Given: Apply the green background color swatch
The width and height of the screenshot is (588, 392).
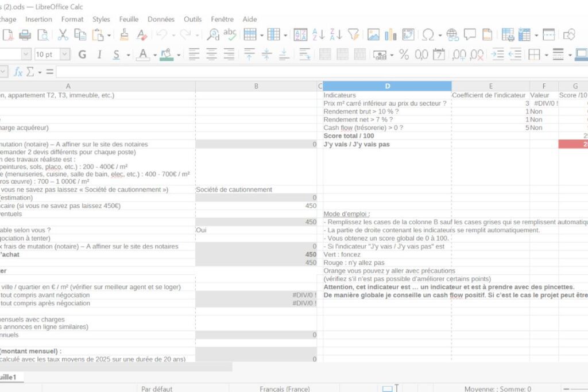Looking at the screenshot, I should coord(167,55).
